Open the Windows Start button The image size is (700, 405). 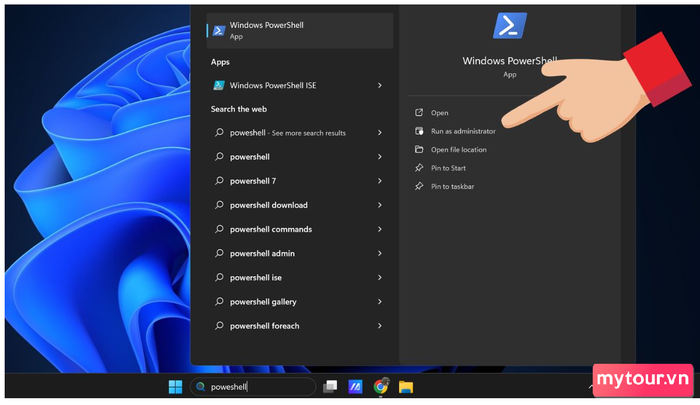175,387
